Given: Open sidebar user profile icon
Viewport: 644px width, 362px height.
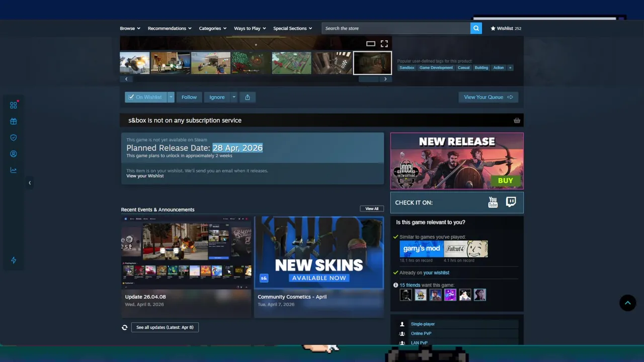Looking at the screenshot, I should (x=14, y=154).
